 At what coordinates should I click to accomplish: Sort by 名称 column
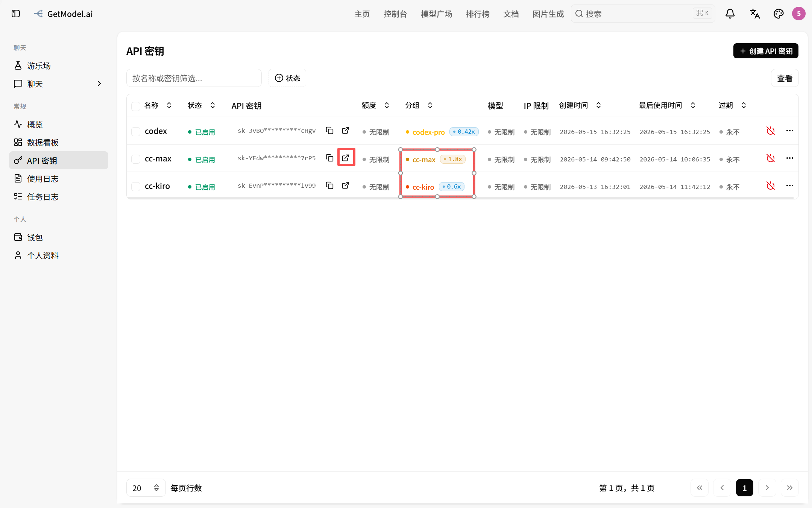pos(158,105)
